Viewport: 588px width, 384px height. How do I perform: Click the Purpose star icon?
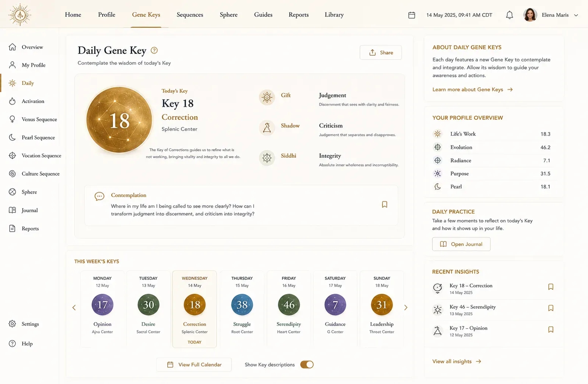pyautogui.click(x=437, y=173)
